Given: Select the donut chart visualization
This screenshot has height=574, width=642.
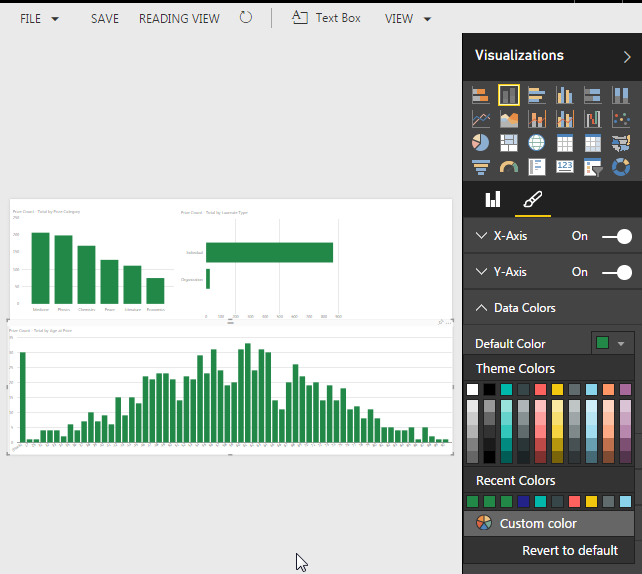Looking at the screenshot, I should click(621, 167).
